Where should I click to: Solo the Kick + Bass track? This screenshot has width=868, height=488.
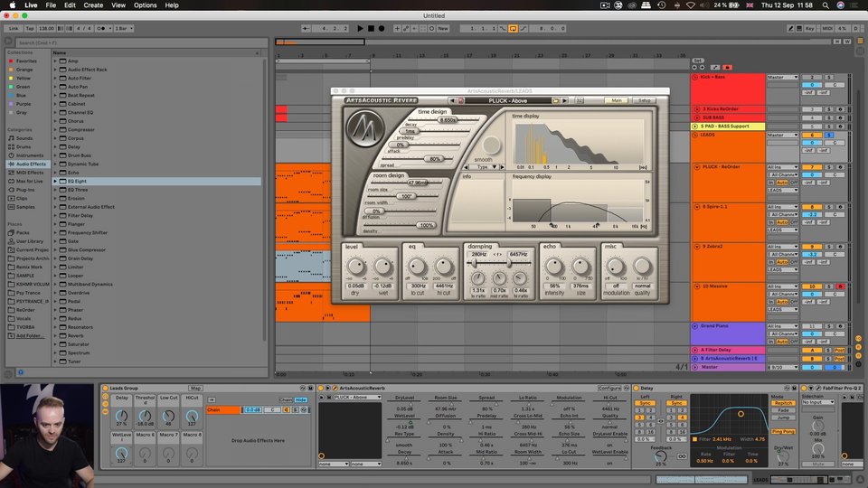pos(829,78)
